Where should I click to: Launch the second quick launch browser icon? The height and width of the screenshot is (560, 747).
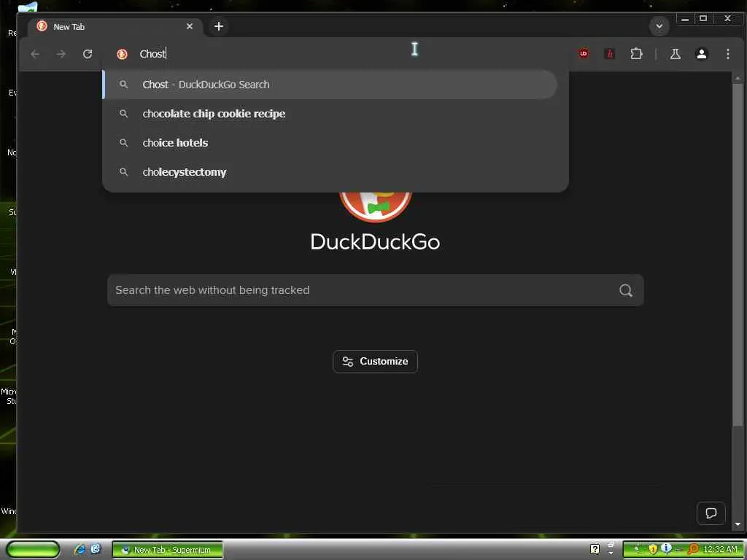96,550
